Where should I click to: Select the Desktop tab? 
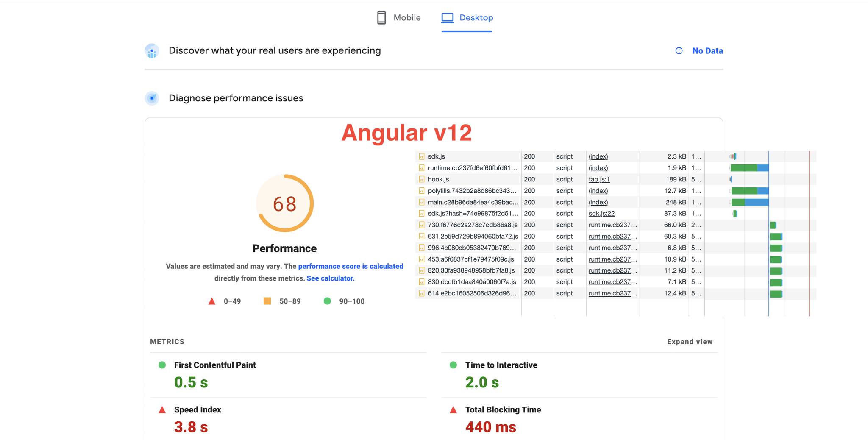467,18
